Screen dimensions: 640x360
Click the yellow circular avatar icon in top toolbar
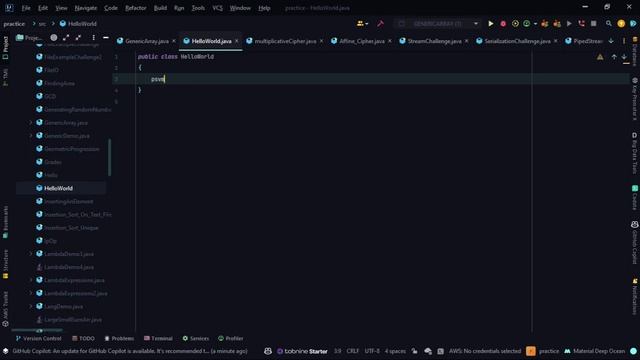coord(621,24)
